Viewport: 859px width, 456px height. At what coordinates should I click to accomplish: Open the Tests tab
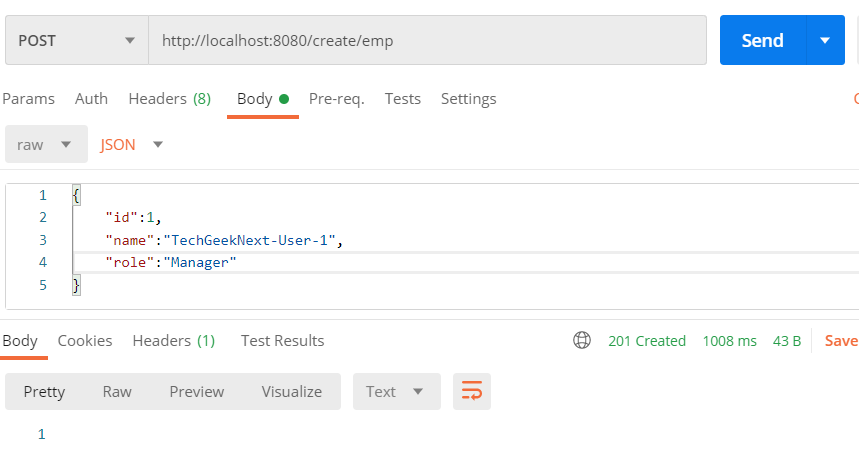403,99
